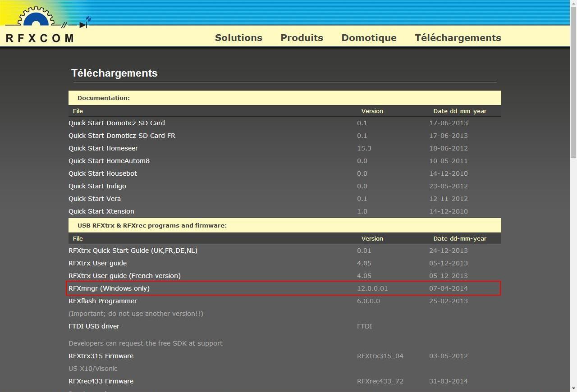
Task: Click the 'Developers can request the free SDK' note
Action: [146, 343]
